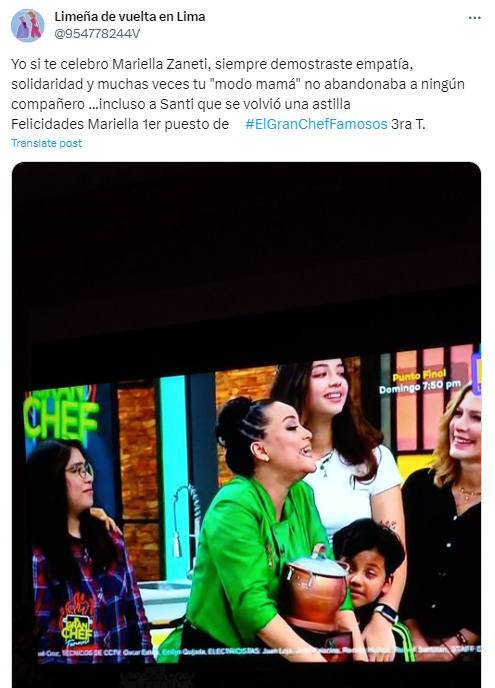Screen dimensions: 495x688
Task: Click the 'Punto Final Domingo 7:50 pm' overlay
Action: [420, 381]
